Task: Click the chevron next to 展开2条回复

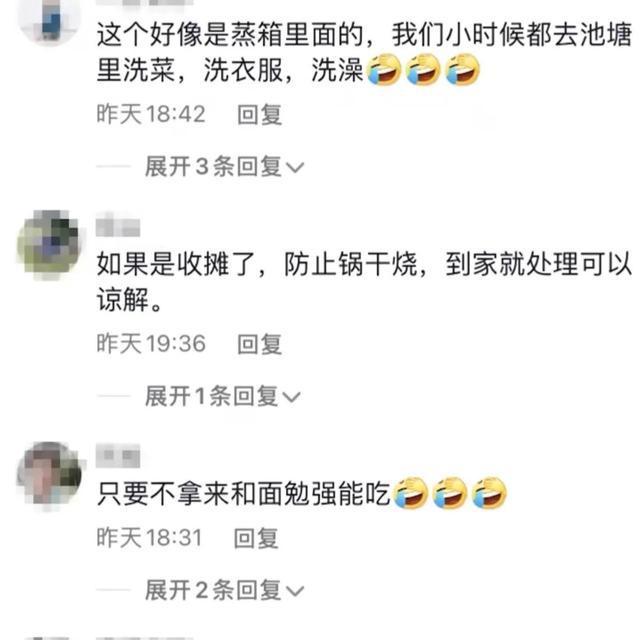Action: pyautogui.click(x=295, y=591)
